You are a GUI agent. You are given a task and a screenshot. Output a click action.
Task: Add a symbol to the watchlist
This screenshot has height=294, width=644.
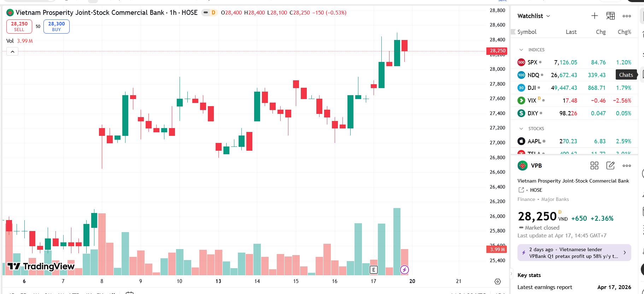[595, 16]
